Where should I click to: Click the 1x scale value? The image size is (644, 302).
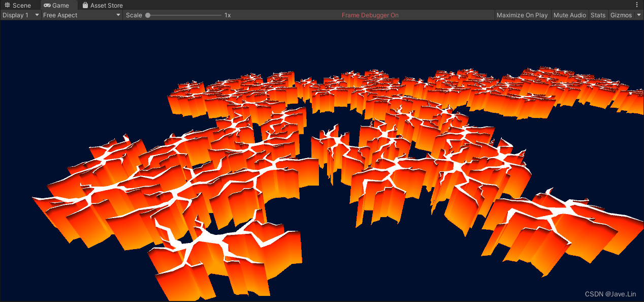(228, 15)
